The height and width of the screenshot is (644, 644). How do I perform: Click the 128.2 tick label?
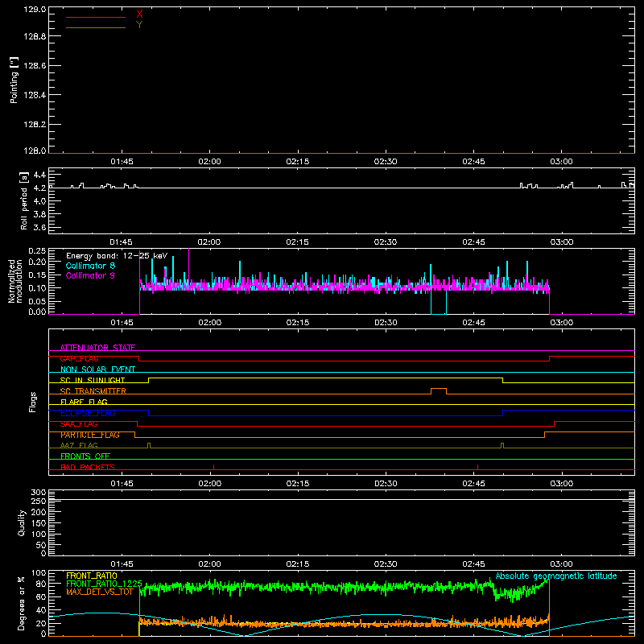tap(35, 125)
